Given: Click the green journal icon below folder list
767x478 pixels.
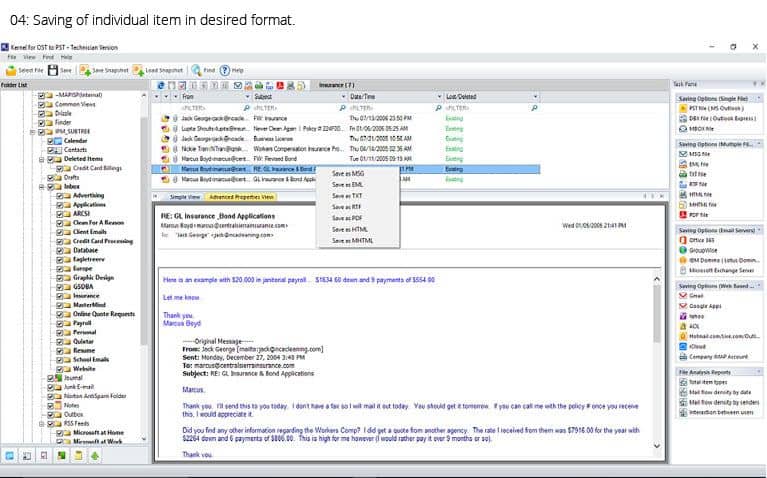Looking at the screenshot, I should 62,456.
